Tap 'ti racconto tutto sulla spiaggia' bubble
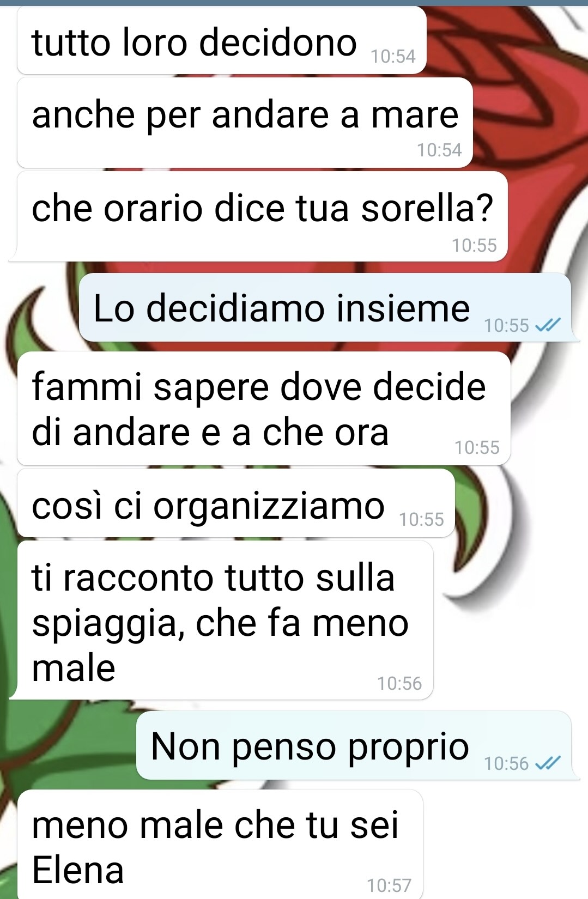Screen dimensions: 588x899 pos(225,621)
